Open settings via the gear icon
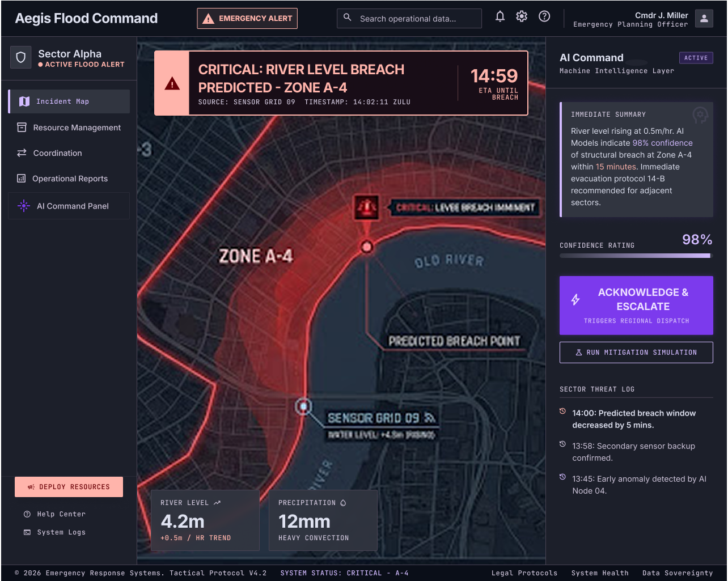Image resolution: width=728 pixels, height=581 pixels. 522,16
